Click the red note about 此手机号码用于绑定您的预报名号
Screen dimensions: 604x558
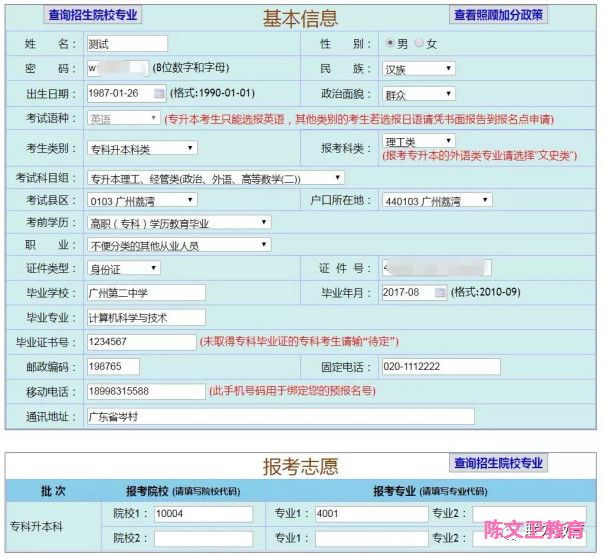292,391
